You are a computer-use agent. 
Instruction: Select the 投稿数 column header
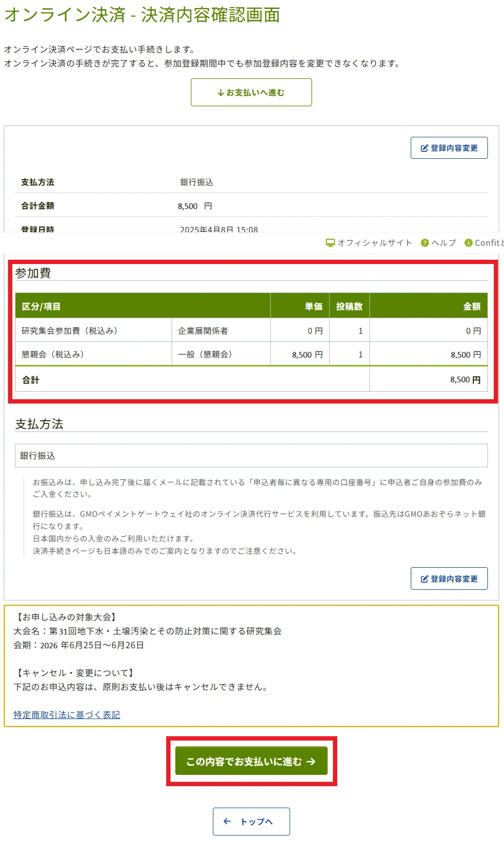tap(349, 306)
